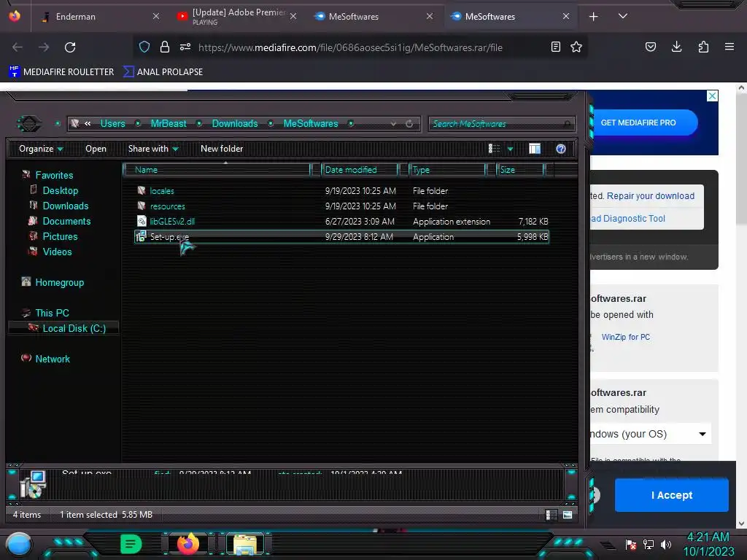Click the GET MEDIAFIRE PRO button
The height and width of the screenshot is (560, 747).
(x=638, y=122)
